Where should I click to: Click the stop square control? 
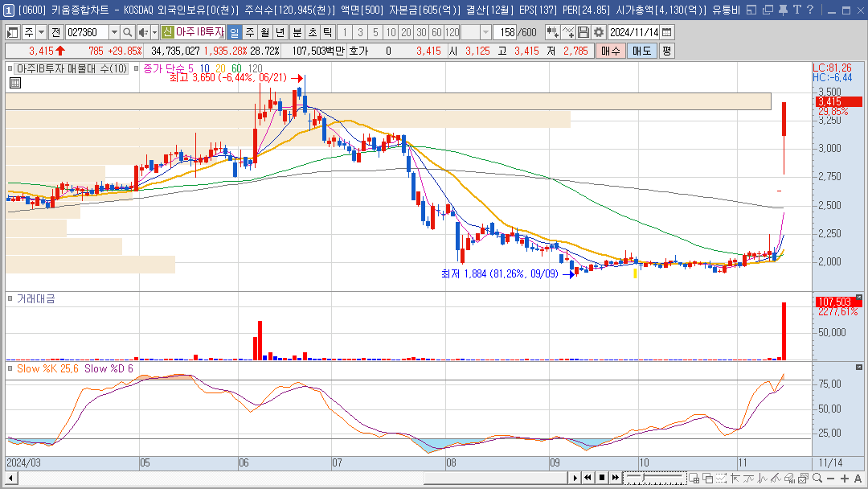pyautogui.click(x=602, y=478)
